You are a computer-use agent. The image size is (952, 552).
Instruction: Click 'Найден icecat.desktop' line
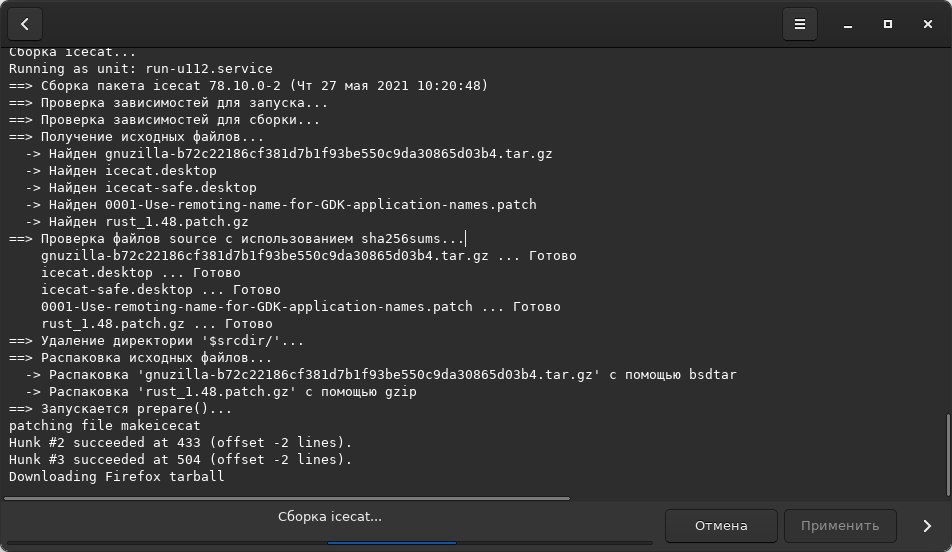(x=121, y=171)
